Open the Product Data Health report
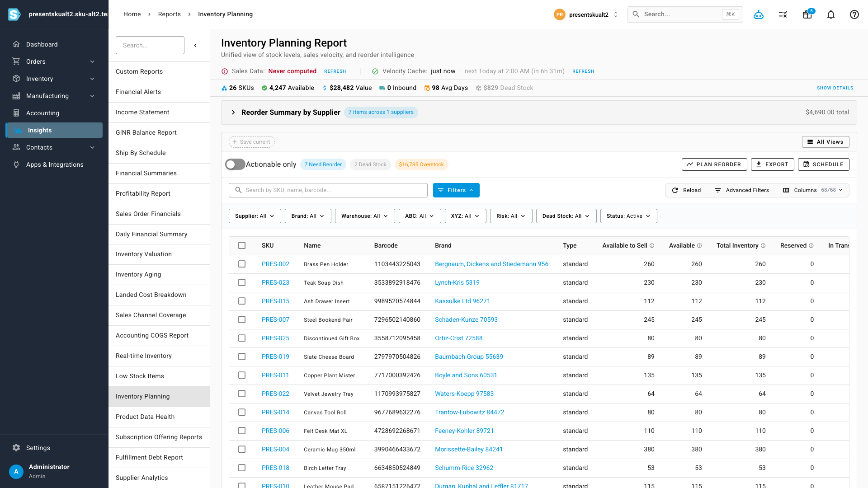 tap(159, 417)
